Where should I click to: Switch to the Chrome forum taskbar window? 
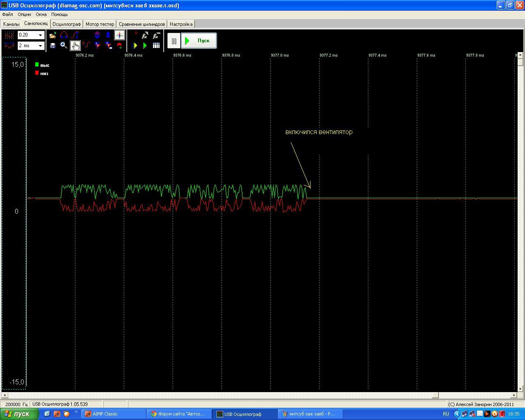179,414
